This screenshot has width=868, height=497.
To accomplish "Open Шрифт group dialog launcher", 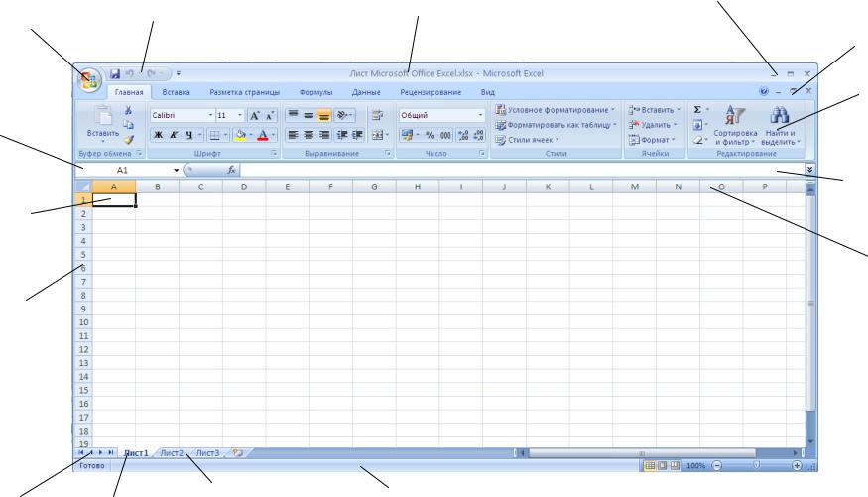I will (274, 154).
